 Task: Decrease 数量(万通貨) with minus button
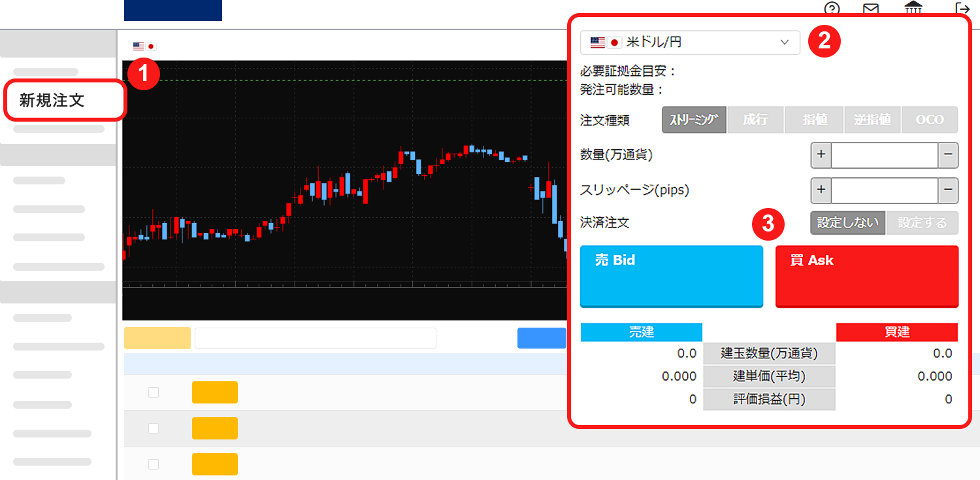click(948, 155)
